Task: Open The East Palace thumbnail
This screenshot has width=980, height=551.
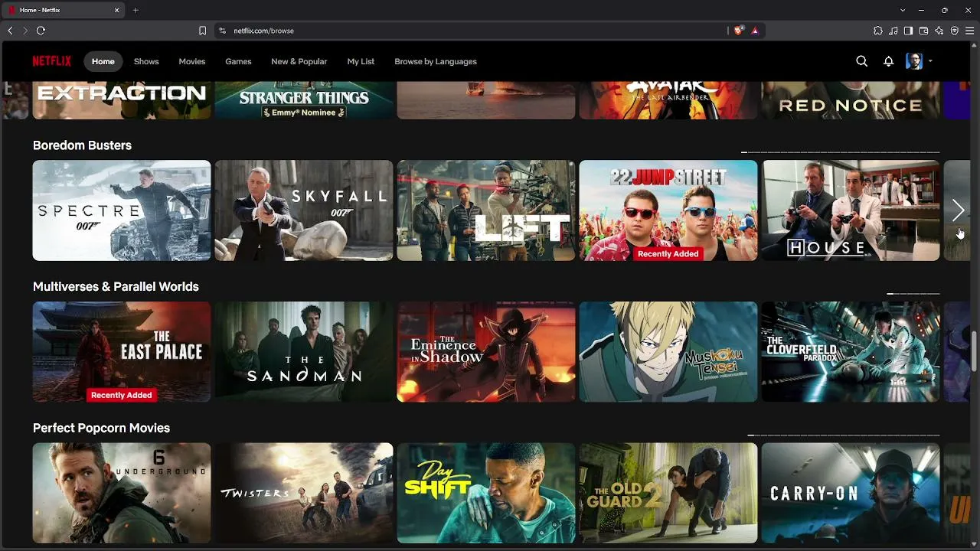Action: pyautogui.click(x=122, y=352)
